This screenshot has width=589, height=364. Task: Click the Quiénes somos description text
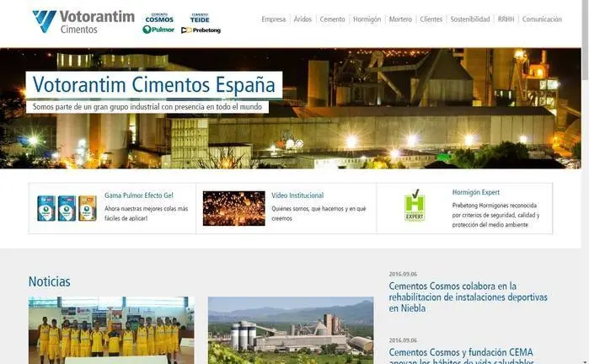319,213
